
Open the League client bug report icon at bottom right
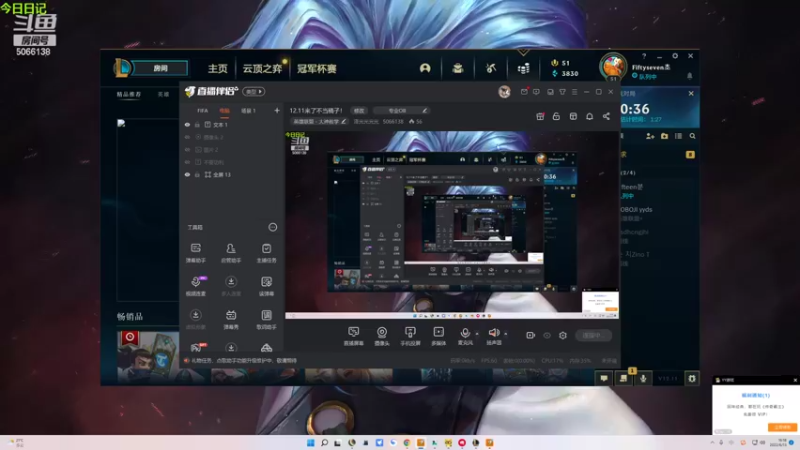pyautogui.click(x=692, y=379)
